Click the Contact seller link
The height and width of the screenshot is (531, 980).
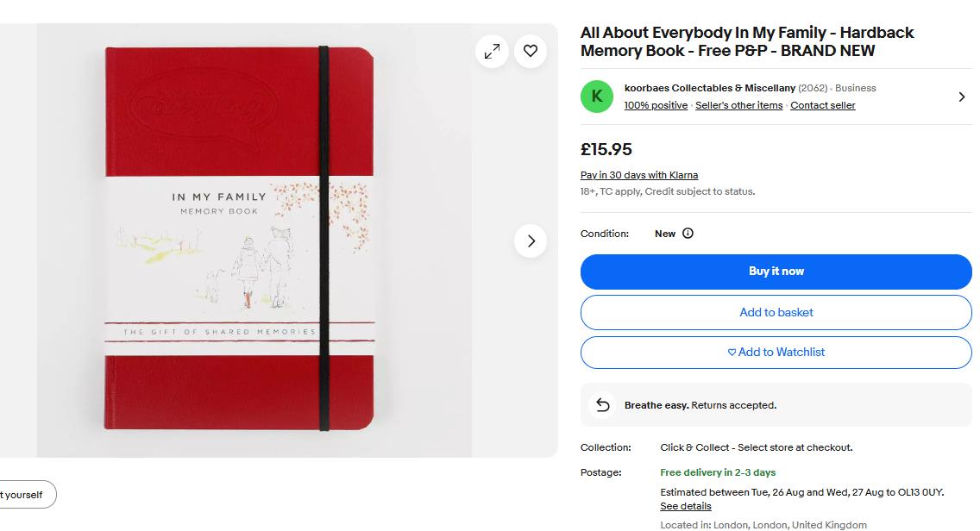coord(822,105)
